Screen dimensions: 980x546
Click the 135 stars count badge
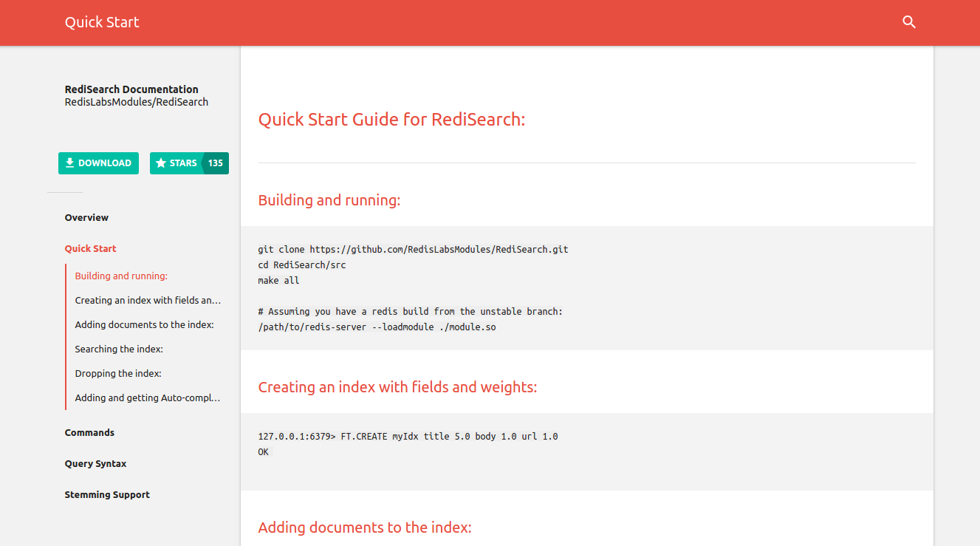(x=215, y=163)
